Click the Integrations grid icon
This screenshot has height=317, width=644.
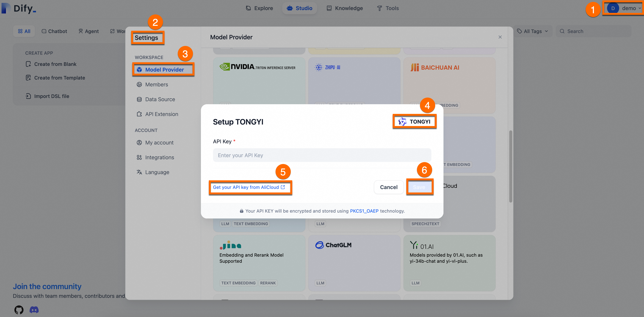[x=139, y=158]
